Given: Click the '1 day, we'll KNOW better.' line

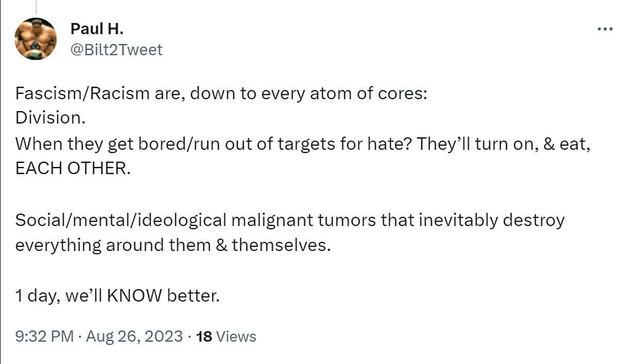Looking at the screenshot, I should pyautogui.click(x=118, y=297).
